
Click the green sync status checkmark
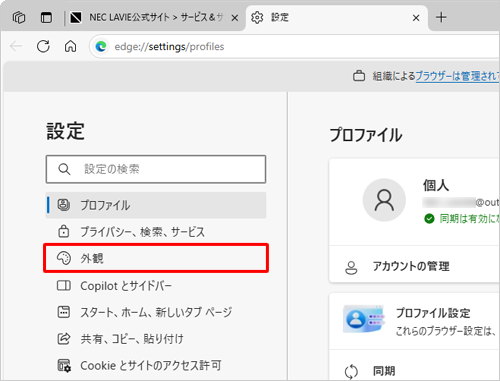point(429,219)
